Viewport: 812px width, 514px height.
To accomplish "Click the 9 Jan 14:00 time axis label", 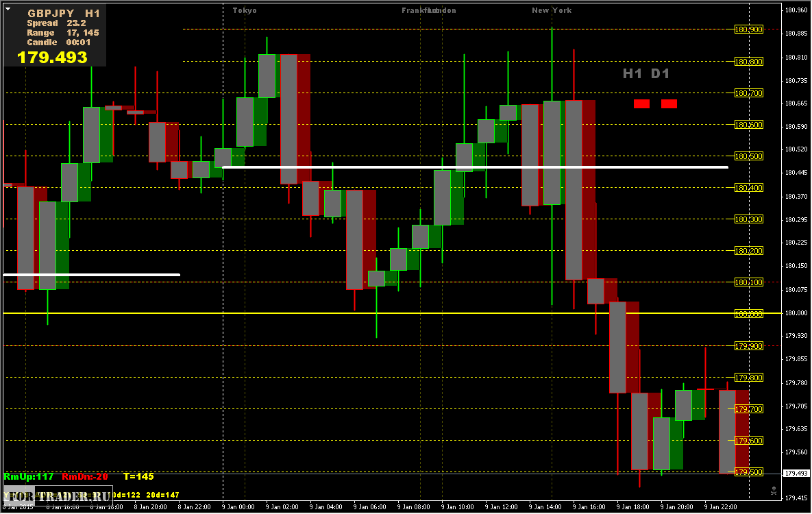I will 545,506.
